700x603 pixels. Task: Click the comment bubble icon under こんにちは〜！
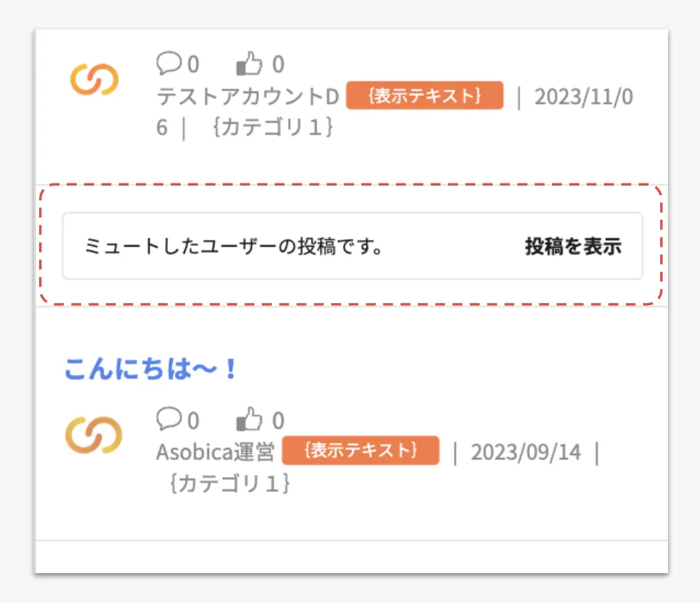[x=168, y=420]
